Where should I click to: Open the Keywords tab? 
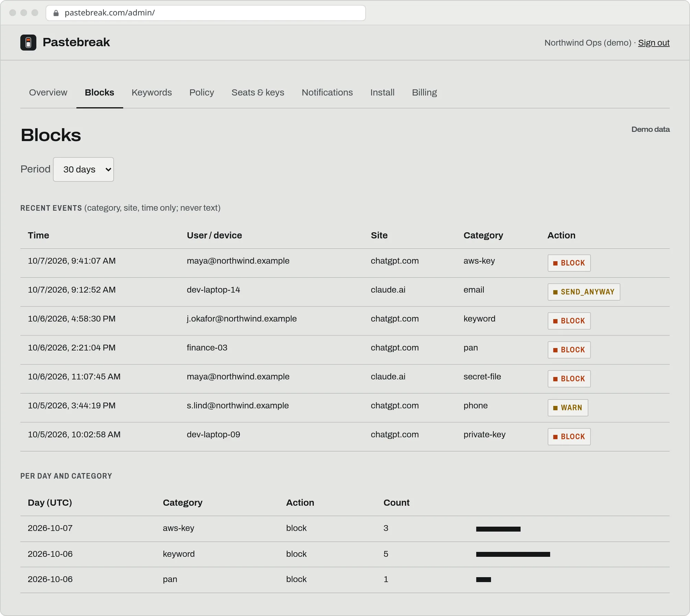[x=151, y=92]
